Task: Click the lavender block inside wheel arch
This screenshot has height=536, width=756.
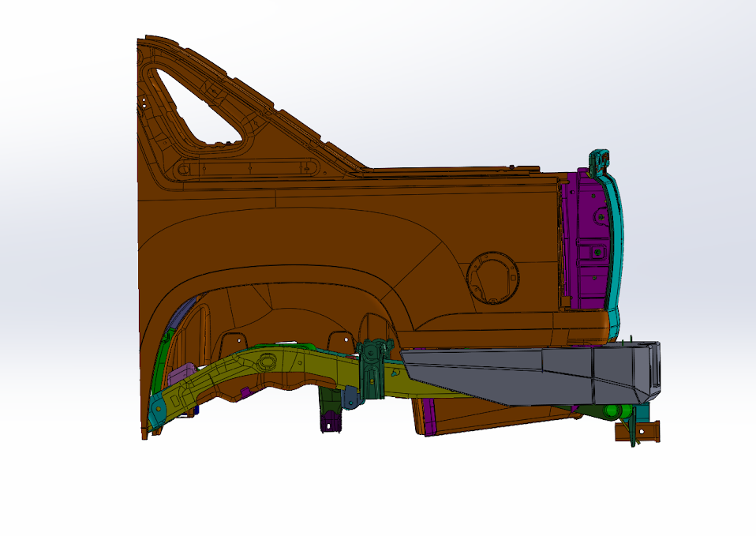Action: (182, 373)
